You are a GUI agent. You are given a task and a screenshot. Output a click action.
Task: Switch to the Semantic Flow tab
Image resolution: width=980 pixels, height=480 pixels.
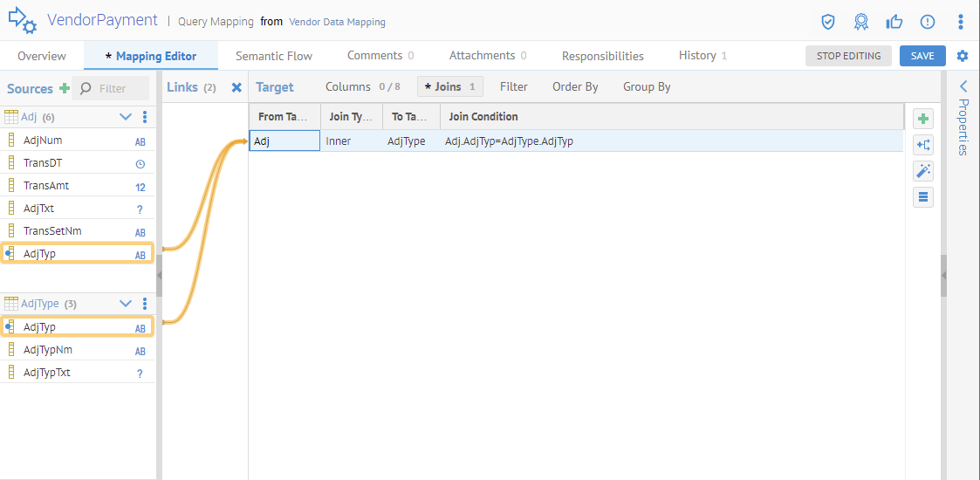click(273, 56)
